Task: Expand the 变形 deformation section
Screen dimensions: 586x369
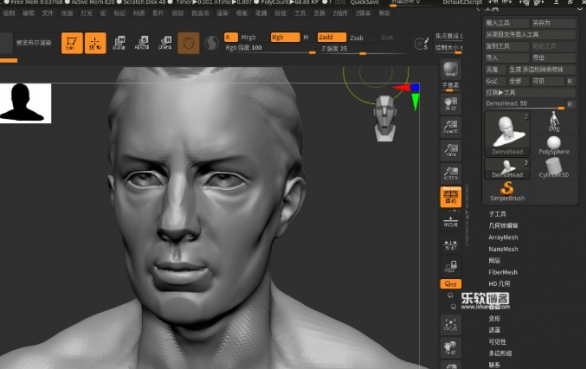Action: click(x=494, y=319)
